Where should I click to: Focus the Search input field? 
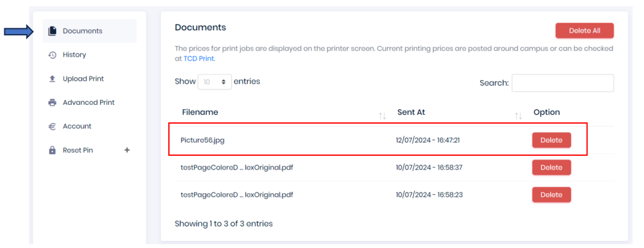(x=563, y=83)
